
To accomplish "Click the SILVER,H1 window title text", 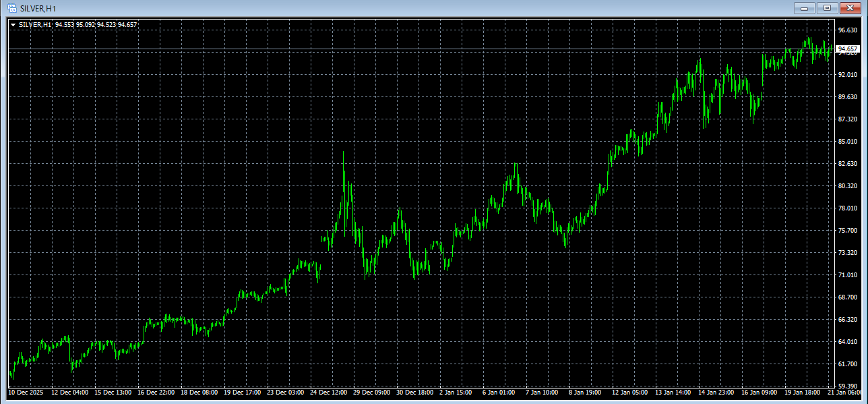I will (38, 7).
